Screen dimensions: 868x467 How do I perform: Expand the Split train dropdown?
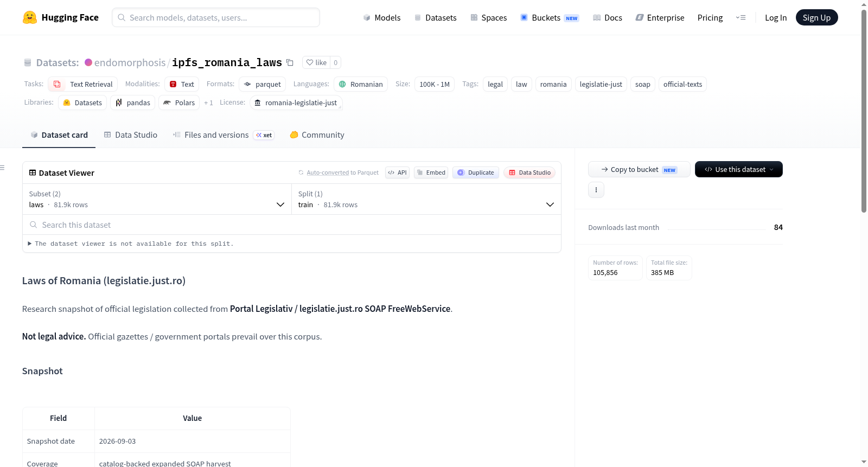(426, 199)
